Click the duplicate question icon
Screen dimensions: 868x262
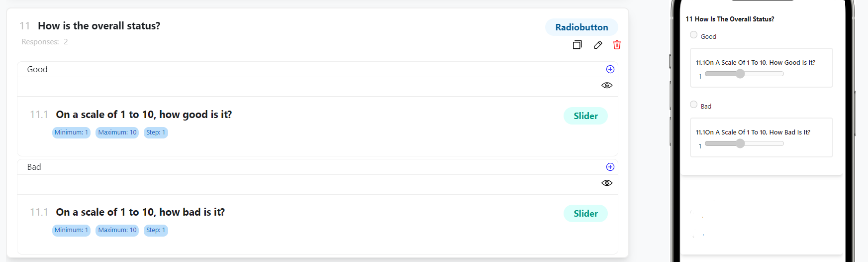coord(577,45)
